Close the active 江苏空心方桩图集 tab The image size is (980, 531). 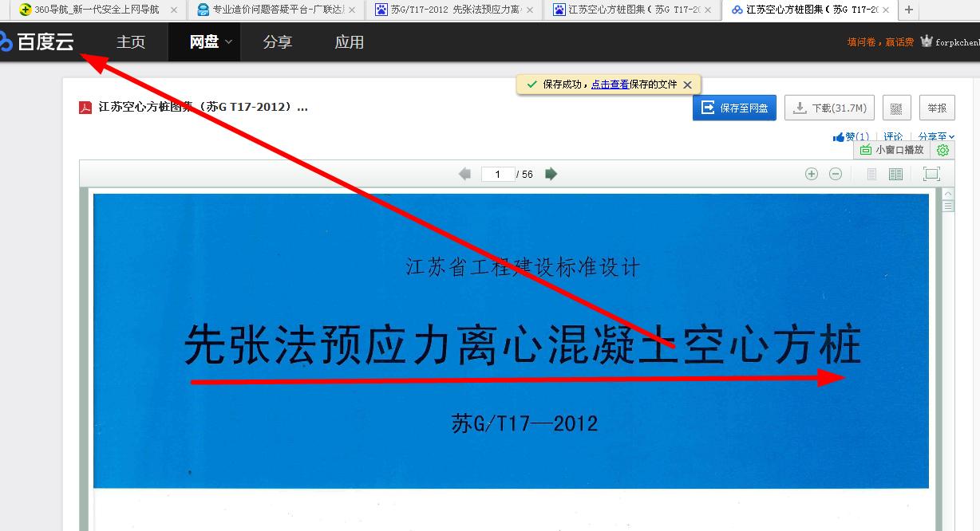[x=885, y=10]
